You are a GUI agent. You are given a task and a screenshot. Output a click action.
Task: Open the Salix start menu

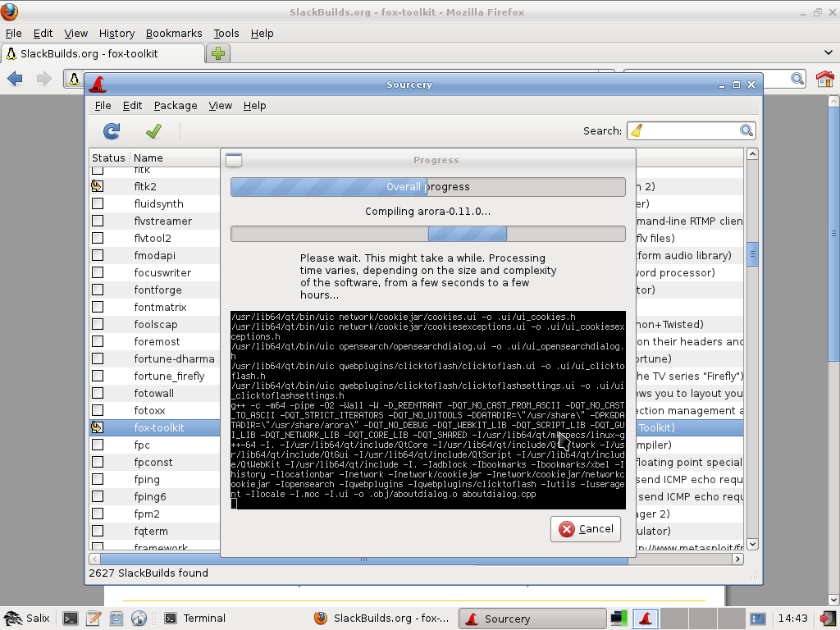point(26,619)
